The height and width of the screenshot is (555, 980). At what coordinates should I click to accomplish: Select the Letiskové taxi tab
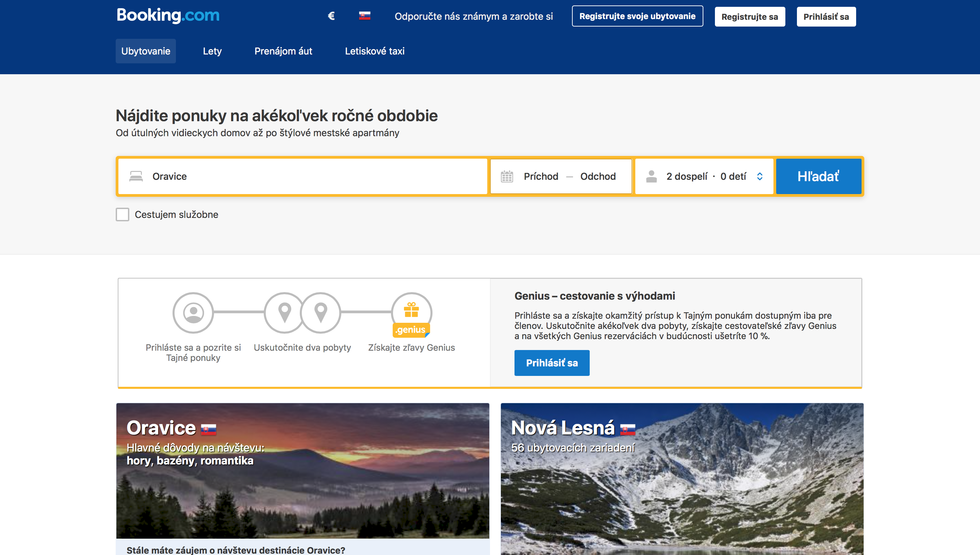pyautogui.click(x=374, y=51)
